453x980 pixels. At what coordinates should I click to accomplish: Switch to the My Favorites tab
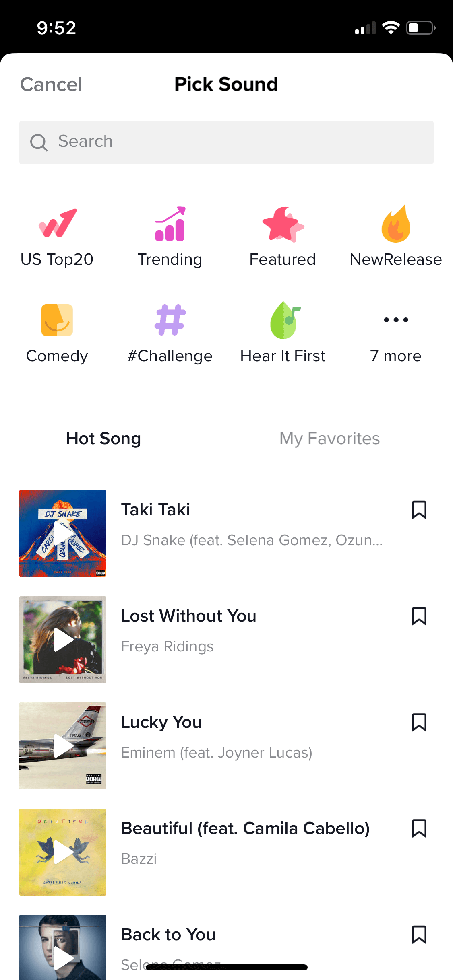pos(329,439)
